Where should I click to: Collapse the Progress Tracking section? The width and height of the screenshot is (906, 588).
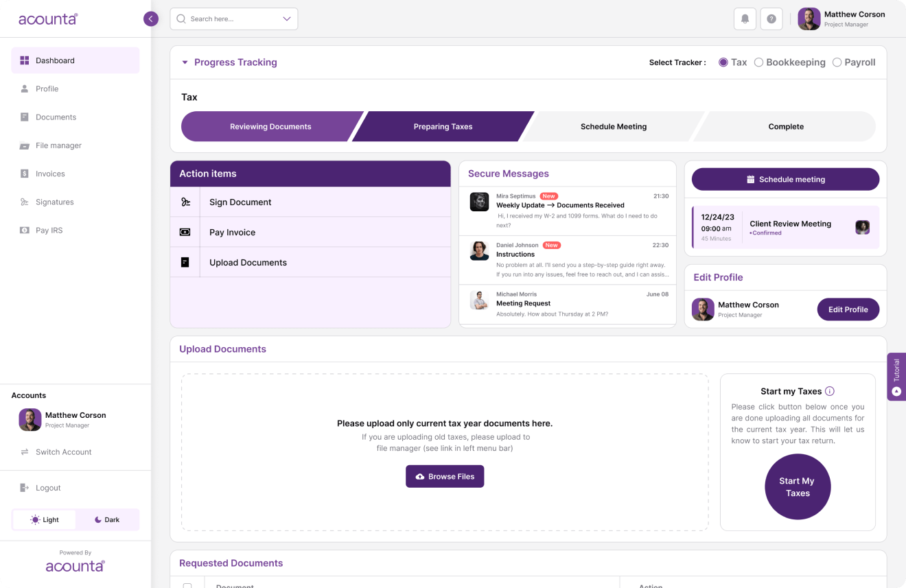point(185,62)
